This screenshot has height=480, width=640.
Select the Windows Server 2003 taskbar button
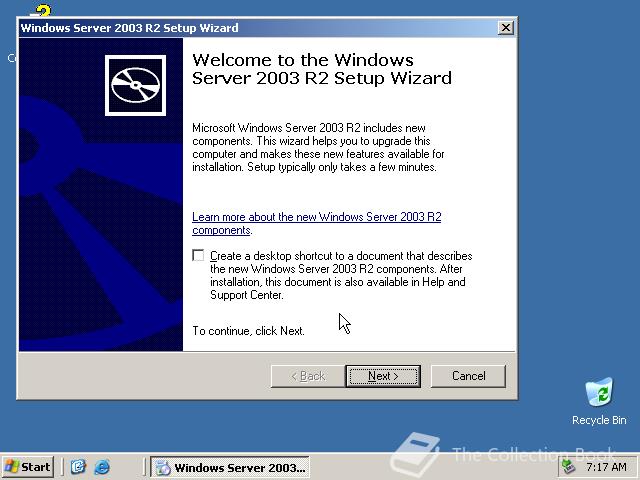point(230,467)
